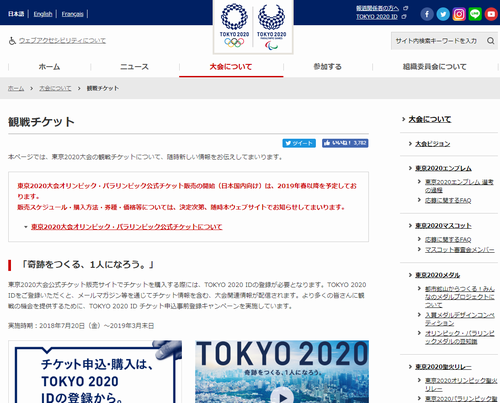Image resolution: width=500 pixels, height=403 pixels.
Task: Click ホーム in the breadcrumb trail
Action: (16, 88)
